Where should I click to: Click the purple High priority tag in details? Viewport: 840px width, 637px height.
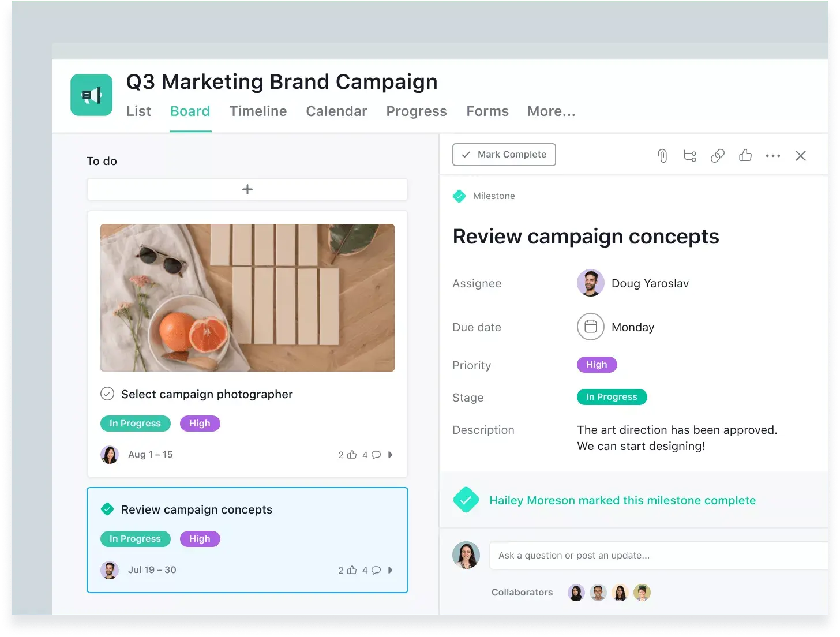coord(597,365)
